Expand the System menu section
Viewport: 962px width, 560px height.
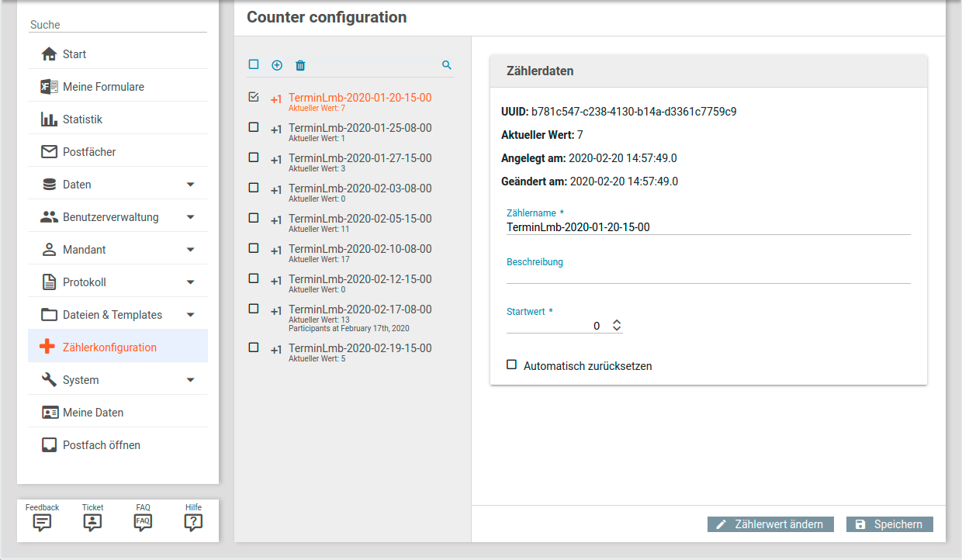pyautogui.click(x=191, y=380)
